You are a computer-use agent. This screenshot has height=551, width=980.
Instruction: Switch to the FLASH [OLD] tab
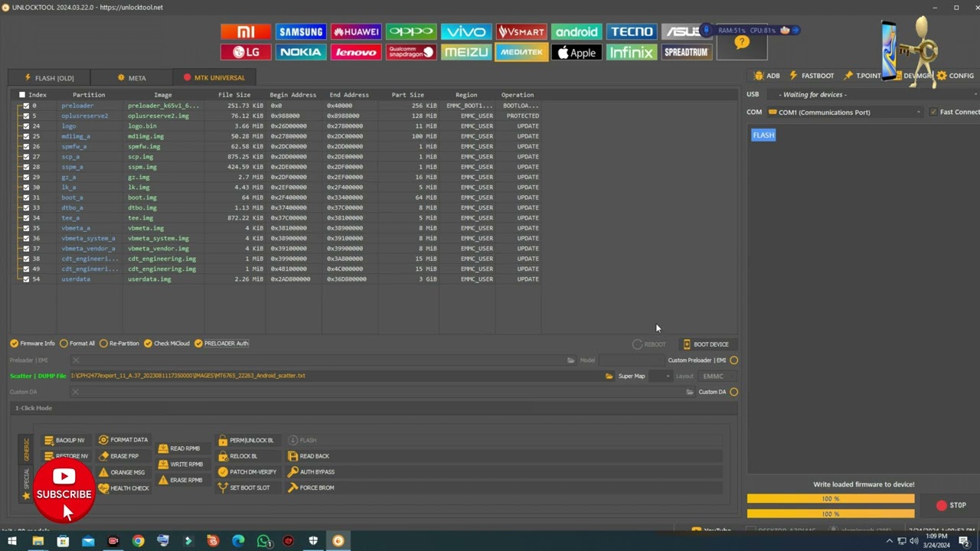tap(49, 78)
